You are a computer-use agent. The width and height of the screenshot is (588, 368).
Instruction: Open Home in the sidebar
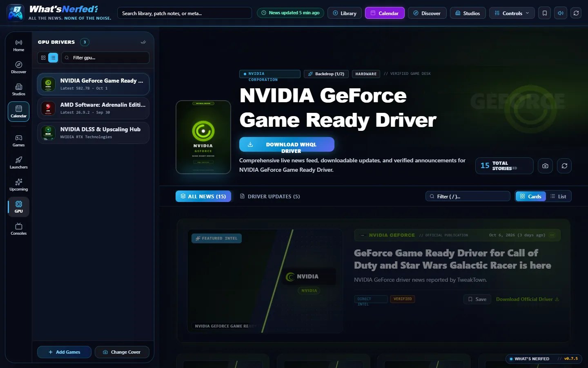coord(18,45)
